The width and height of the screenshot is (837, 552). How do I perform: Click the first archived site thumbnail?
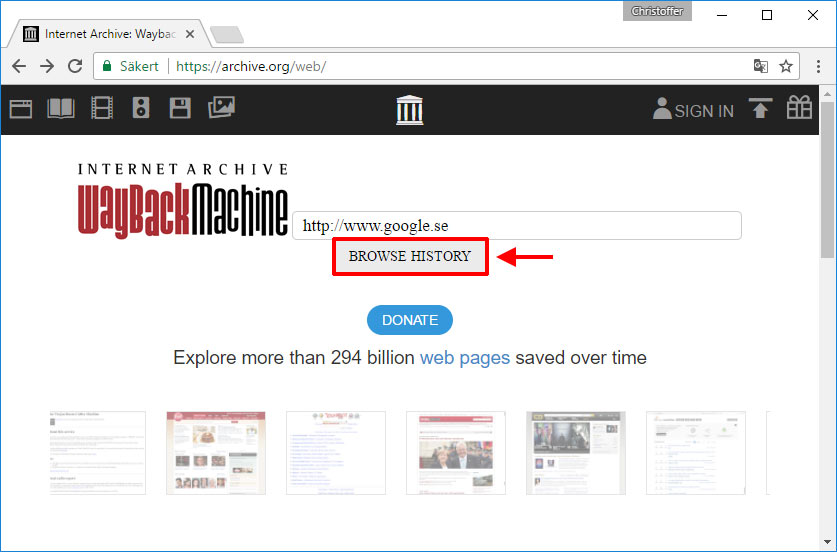click(97, 452)
